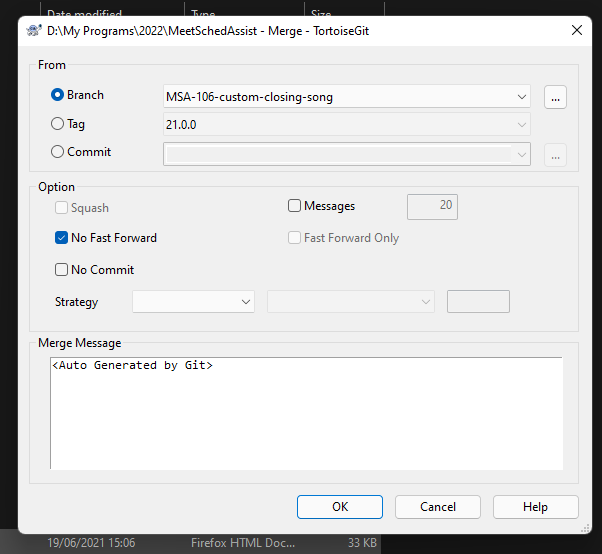
Task: Enable the No Commit checkbox
Action: 61,270
